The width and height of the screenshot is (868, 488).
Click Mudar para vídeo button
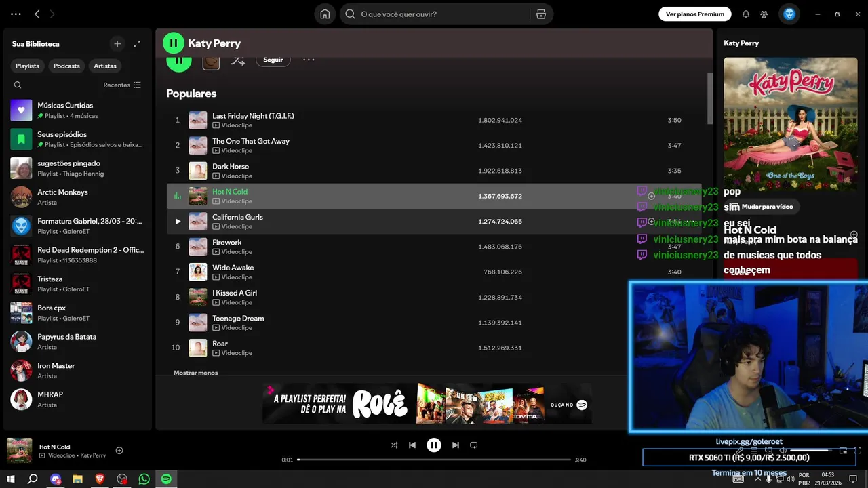pos(761,207)
